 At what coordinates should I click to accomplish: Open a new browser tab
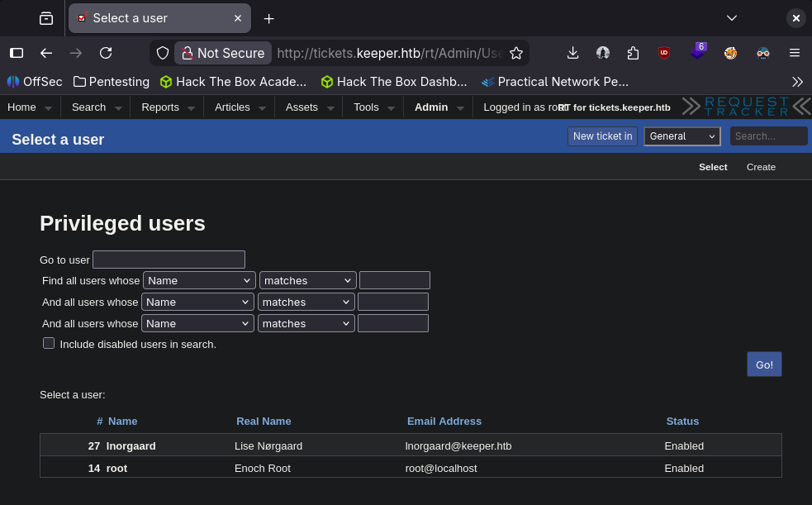click(268, 18)
